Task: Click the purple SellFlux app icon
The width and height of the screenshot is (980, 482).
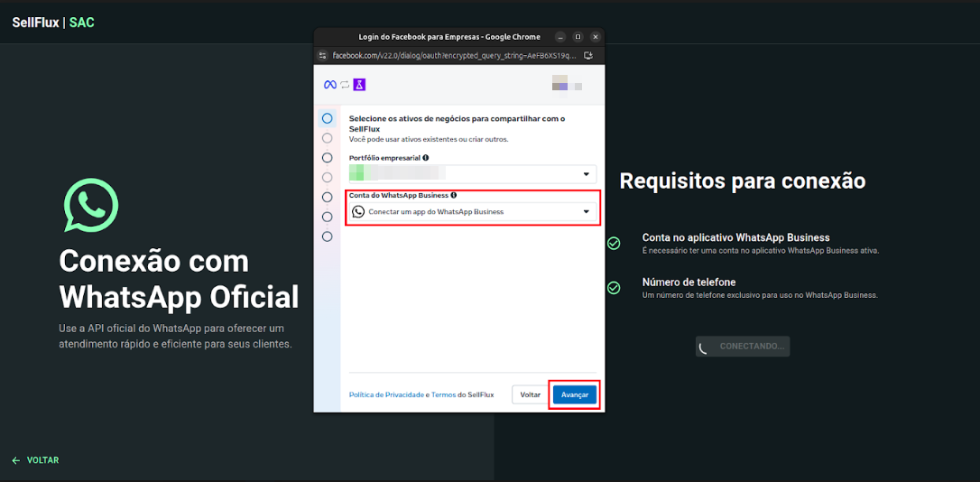Action: 358,85
